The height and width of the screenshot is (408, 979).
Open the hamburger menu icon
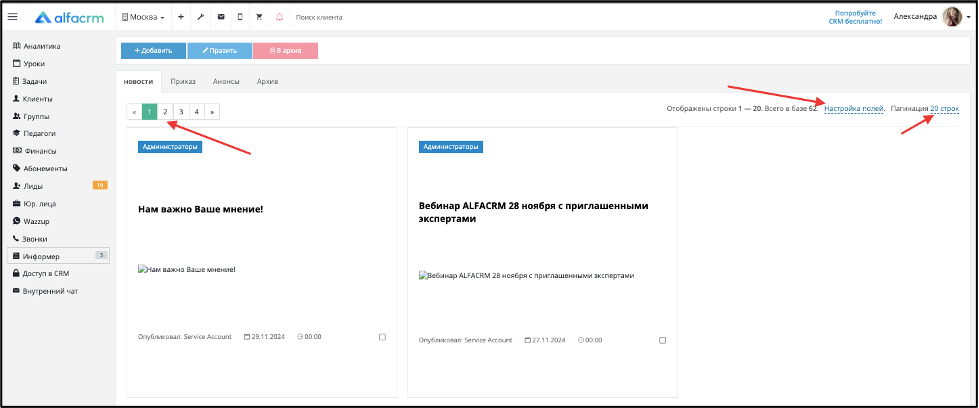[12, 17]
